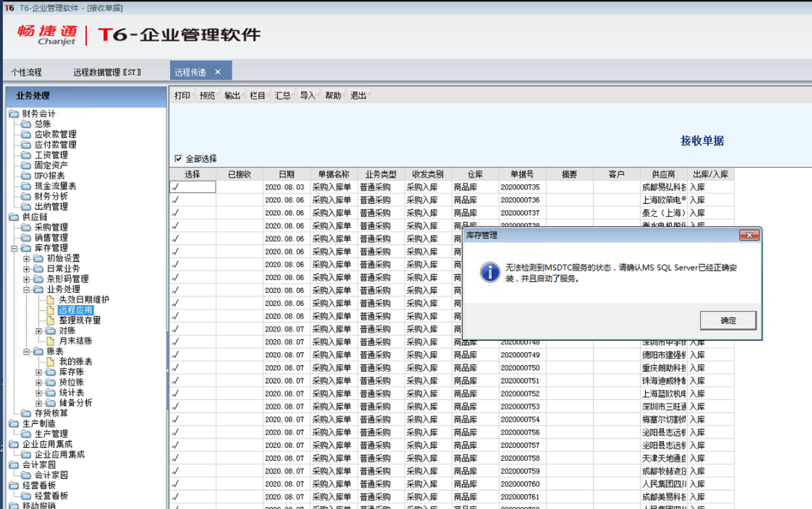
Task: Confirm the dialog with 确定
Action: pyautogui.click(x=728, y=320)
